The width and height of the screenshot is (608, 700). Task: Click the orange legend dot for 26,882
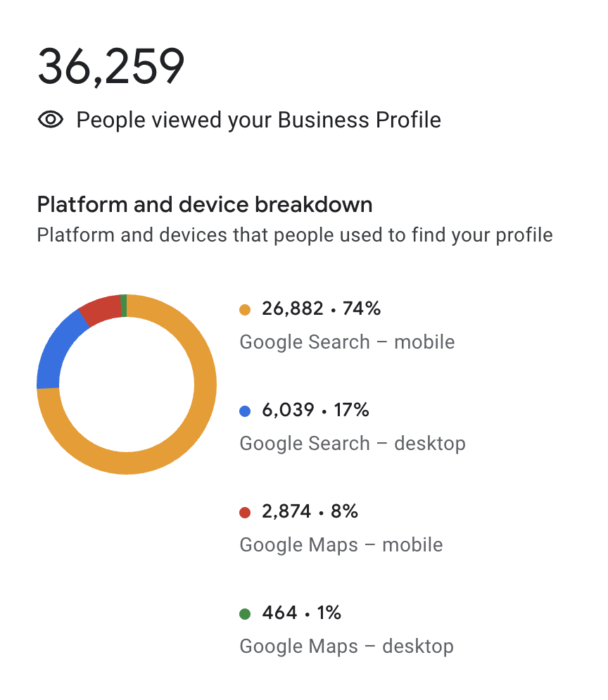245,309
